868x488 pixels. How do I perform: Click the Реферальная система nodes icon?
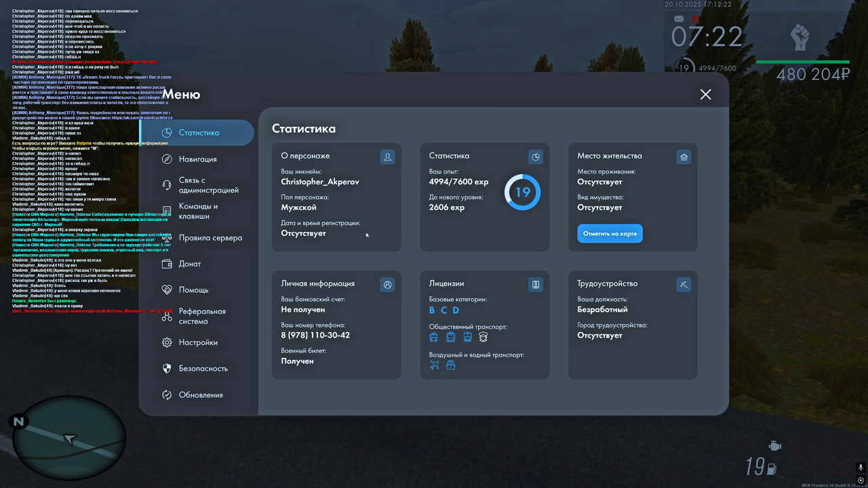[167, 316]
